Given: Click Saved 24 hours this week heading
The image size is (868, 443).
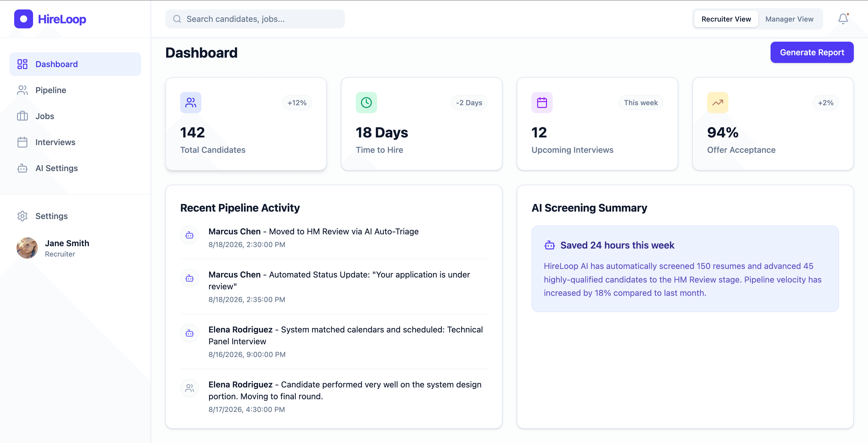Looking at the screenshot, I should [x=617, y=245].
